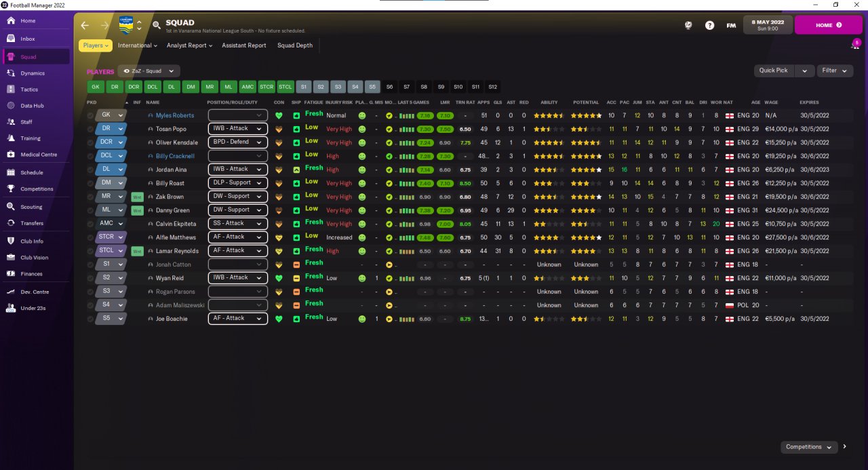Open the Transfers section
This screenshot has width=868, height=470.
point(37,223)
